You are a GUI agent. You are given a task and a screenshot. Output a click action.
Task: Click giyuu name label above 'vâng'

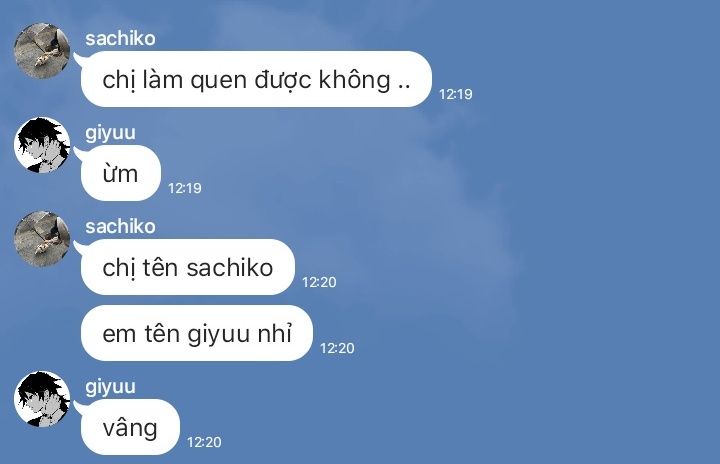point(110,387)
